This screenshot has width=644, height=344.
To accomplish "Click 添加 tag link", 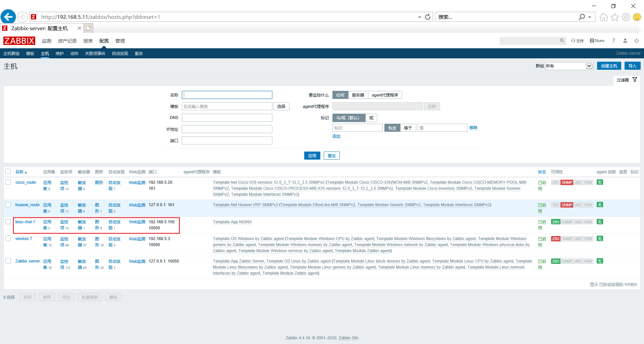I will 336,136.
